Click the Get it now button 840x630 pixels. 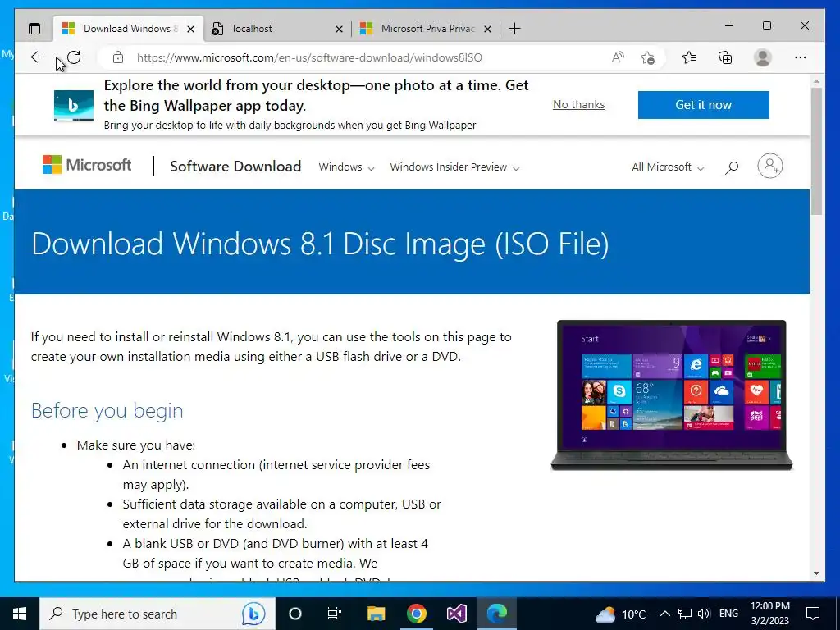pyautogui.click(x=703, y=105)
